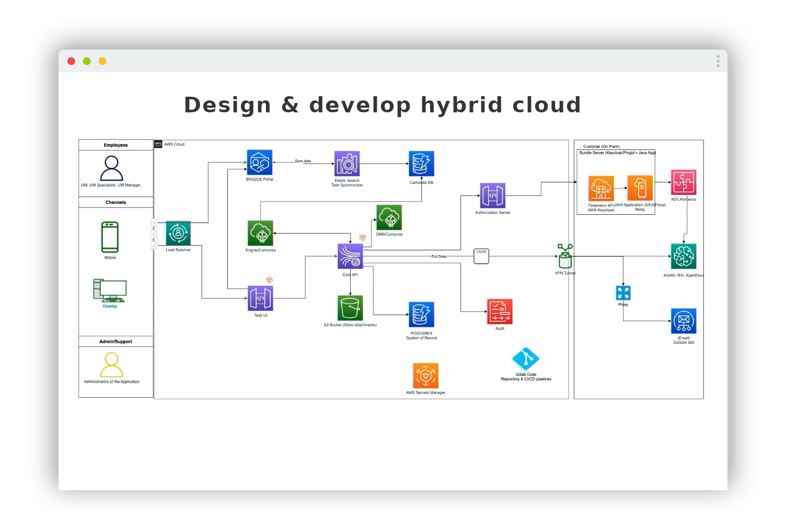Select the Audit icon
Image resolution: width=786 pixels, height=532 pixels.
pyautogui.click(x=500, y=312)
